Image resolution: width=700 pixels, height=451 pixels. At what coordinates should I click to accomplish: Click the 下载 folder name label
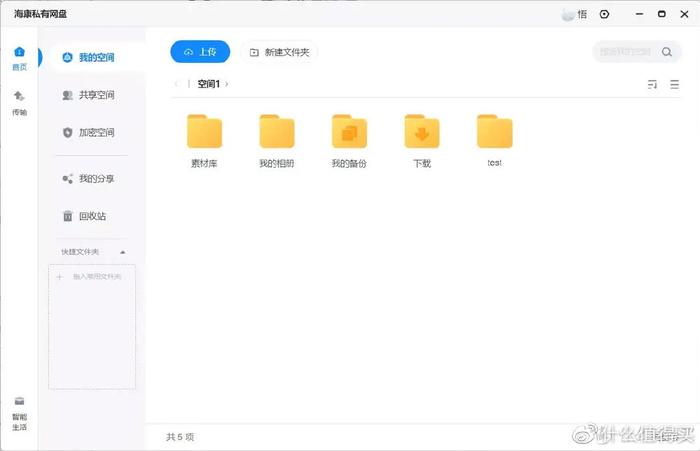click(x=422, y=163)
